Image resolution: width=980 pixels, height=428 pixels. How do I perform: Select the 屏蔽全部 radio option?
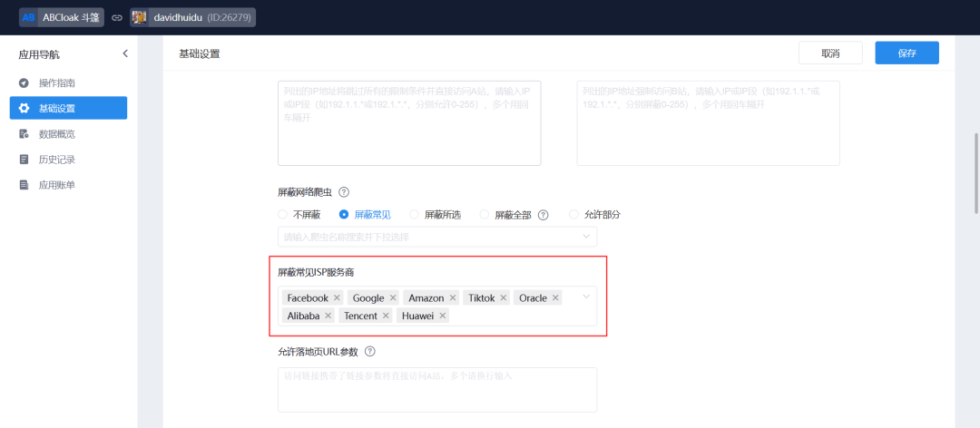pos(505,214)
